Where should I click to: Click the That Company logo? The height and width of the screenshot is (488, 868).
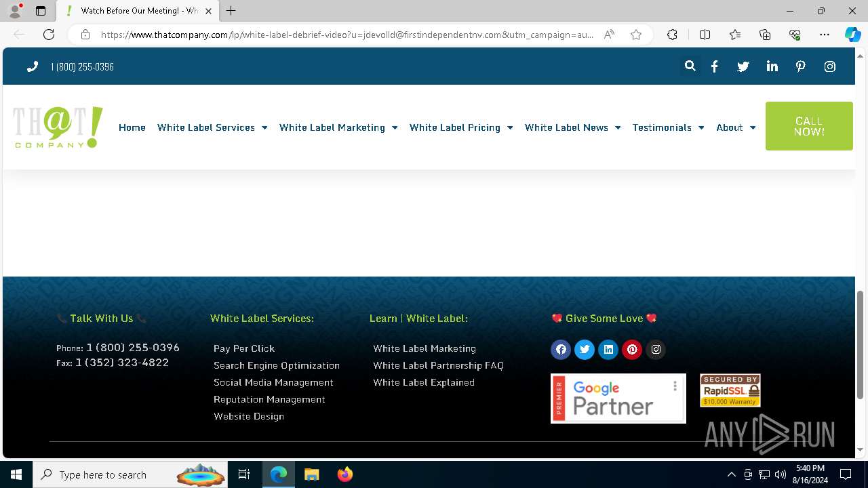click(x=58, y=127)
